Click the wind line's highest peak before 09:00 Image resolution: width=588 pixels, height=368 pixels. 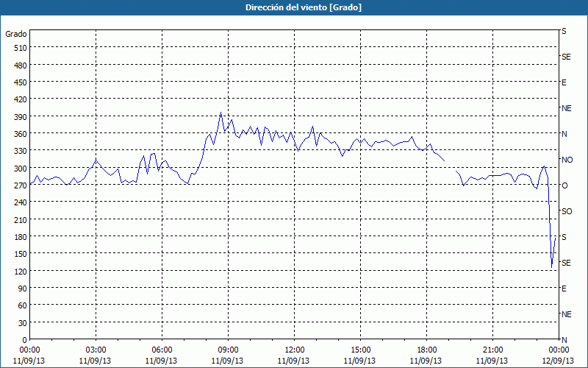point(221,113)
